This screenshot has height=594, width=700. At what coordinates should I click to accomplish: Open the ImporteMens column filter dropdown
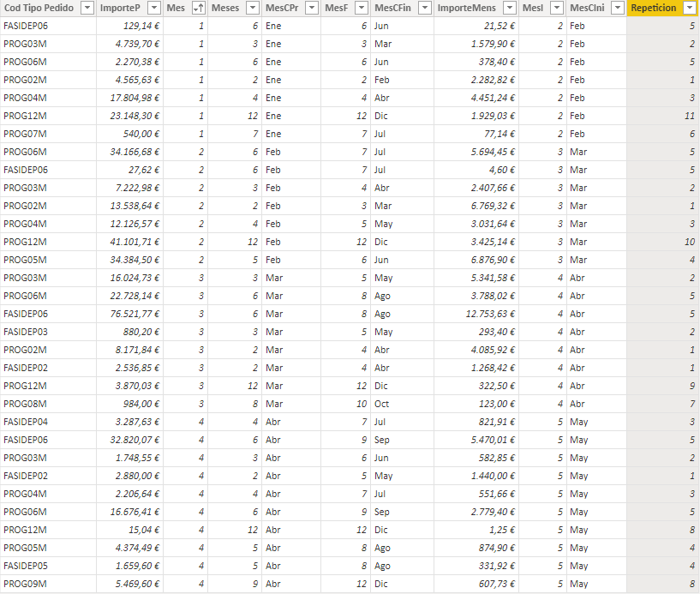coord(510,8)
